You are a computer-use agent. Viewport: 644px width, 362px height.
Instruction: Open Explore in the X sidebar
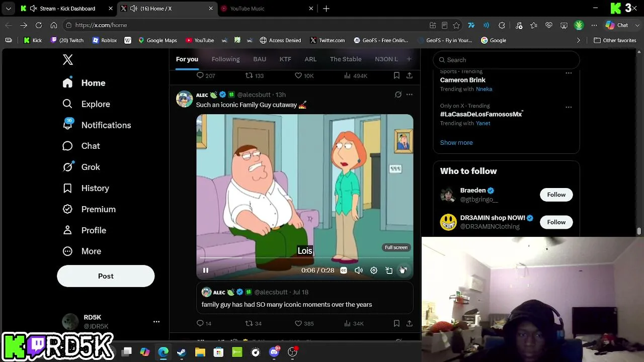[x=86, y=104]
